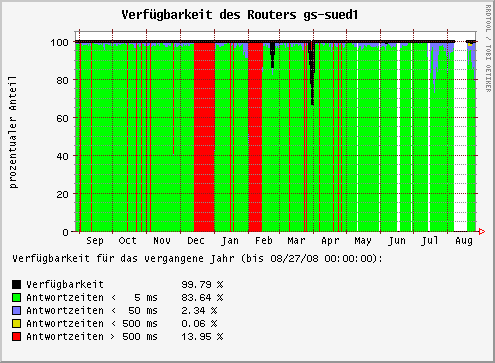The image size is (495, 363).
Task: Click the red outage block in early February
Action: [255, 137]
